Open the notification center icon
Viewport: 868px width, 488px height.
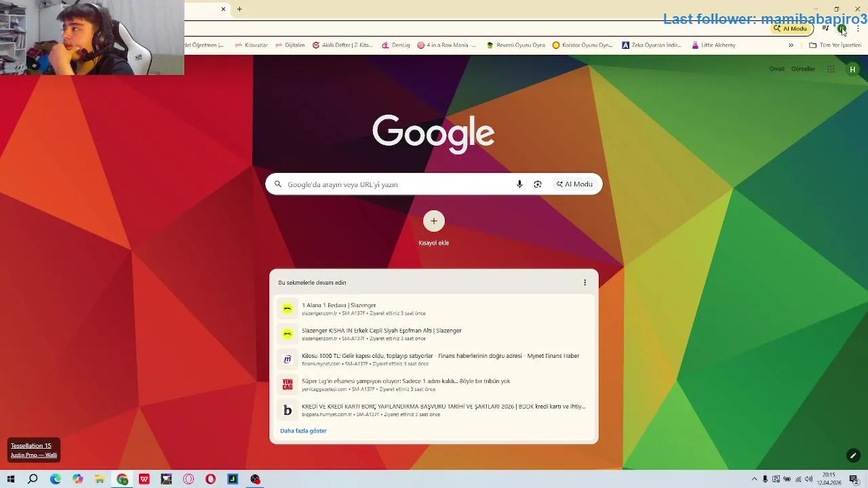pyautogui.click(x=854, y=479)
